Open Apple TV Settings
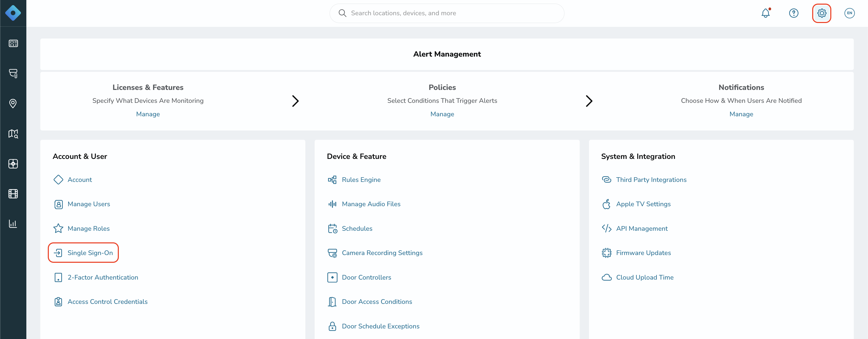The width and height of the screenshot is (868, 339). 643,204
